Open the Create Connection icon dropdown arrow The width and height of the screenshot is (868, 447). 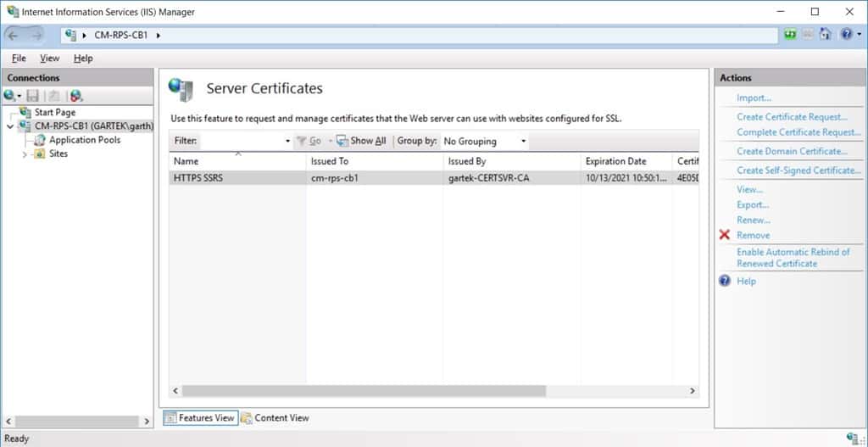click(19, 97)
